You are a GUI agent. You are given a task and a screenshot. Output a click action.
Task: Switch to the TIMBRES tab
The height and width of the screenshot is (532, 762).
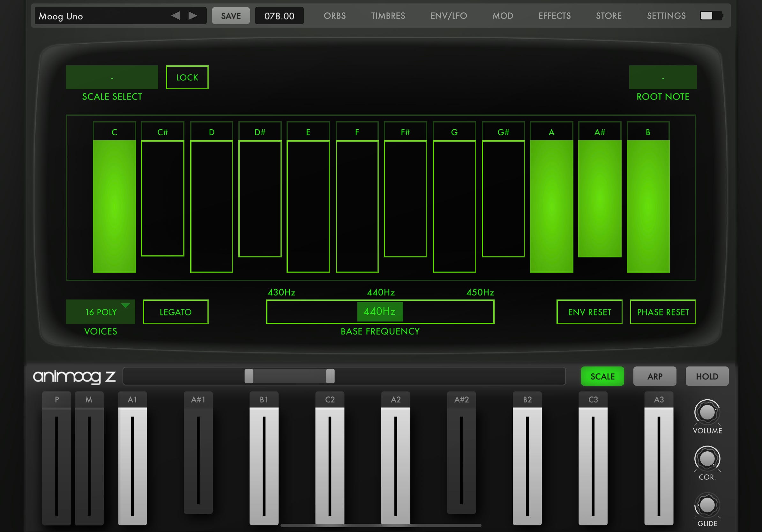pyautogui.click(x=388, y=16)
